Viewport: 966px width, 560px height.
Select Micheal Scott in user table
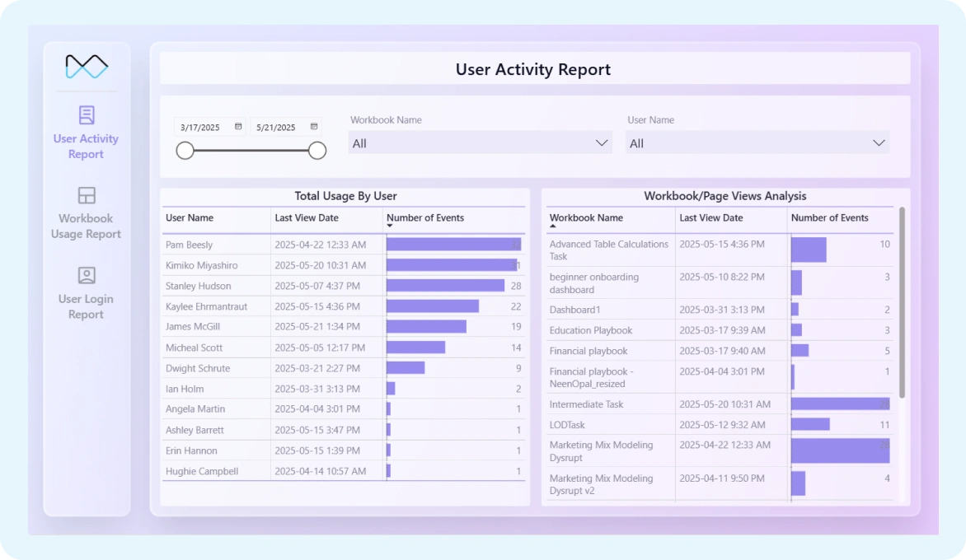click(x=194, y=348)
